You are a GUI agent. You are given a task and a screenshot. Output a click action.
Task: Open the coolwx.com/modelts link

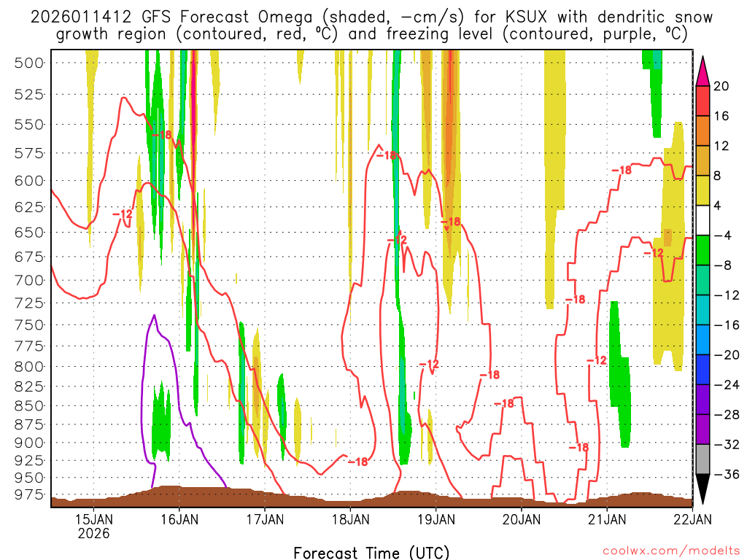click(x=671, y=551)
